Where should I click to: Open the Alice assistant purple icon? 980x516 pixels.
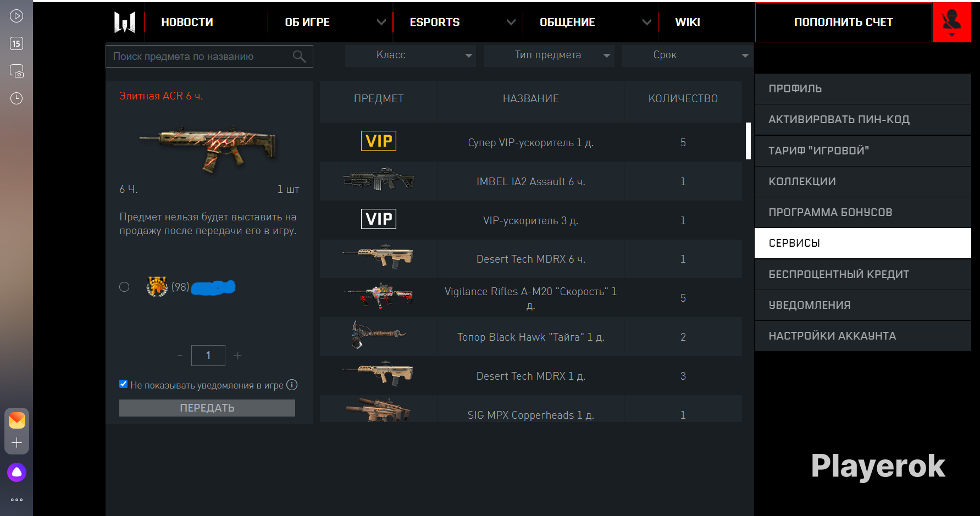16,472
